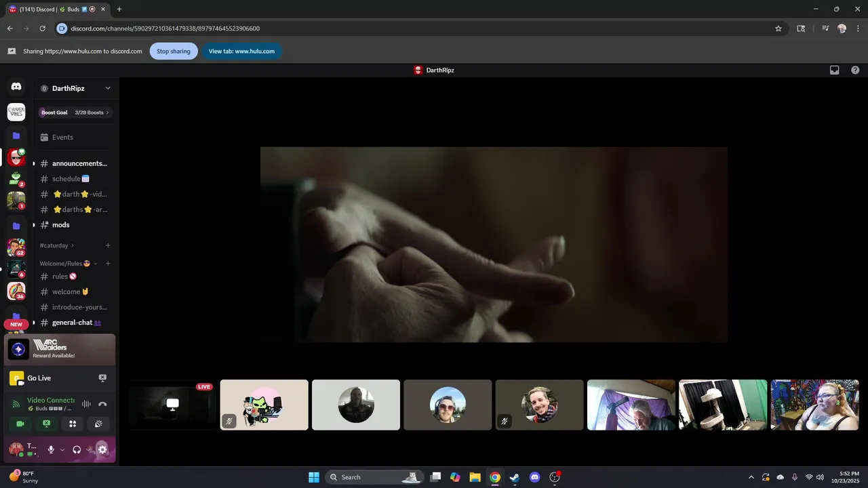Open the inbox icon top right
Viewport: 868px width, 488px height.
[835, 70]
